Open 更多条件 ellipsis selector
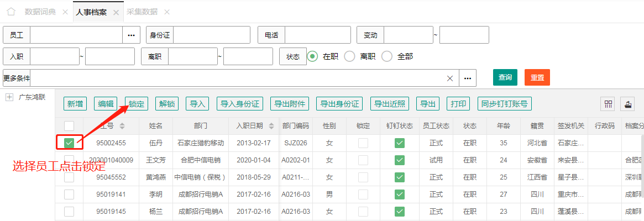This screenshot has height=221, width=644. [x=468, y=78]
